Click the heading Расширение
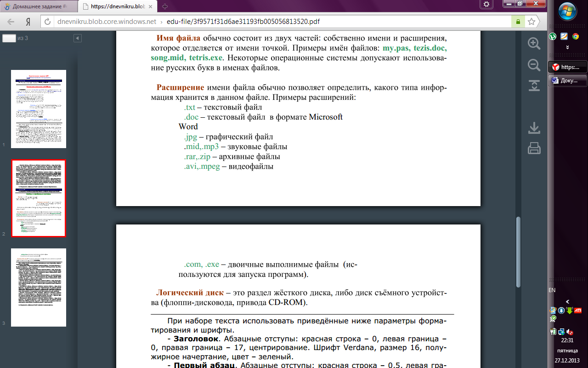The height and width of the screenshot is (368, 588). (x=180, y=88)
